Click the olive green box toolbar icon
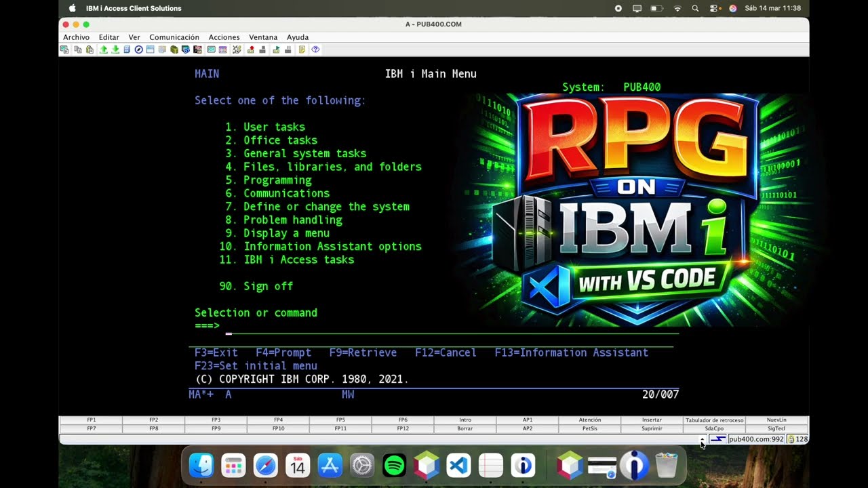 [x=174, y=49]
